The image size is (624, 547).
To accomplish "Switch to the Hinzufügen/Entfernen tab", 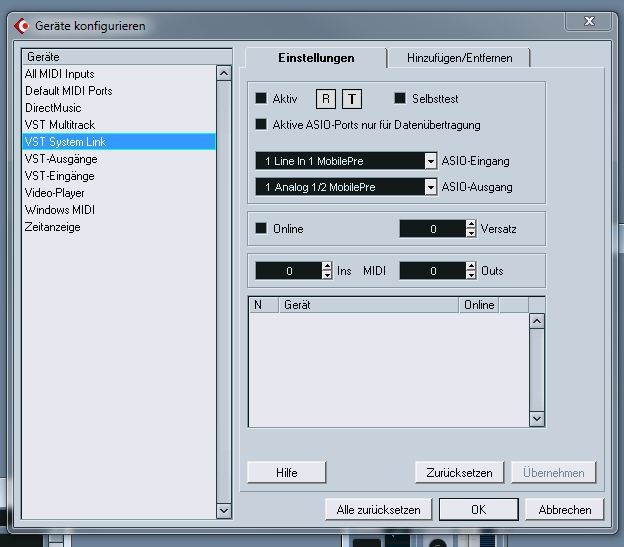I will pos(459,58).
